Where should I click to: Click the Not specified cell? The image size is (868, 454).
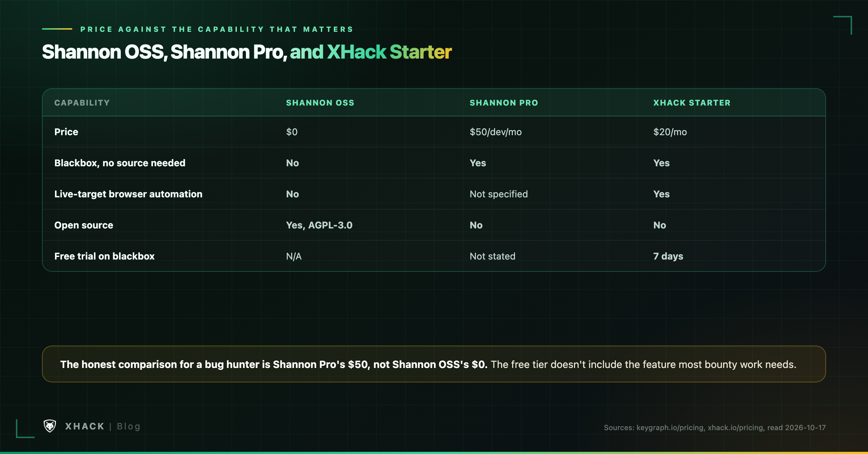coord(499,194)
